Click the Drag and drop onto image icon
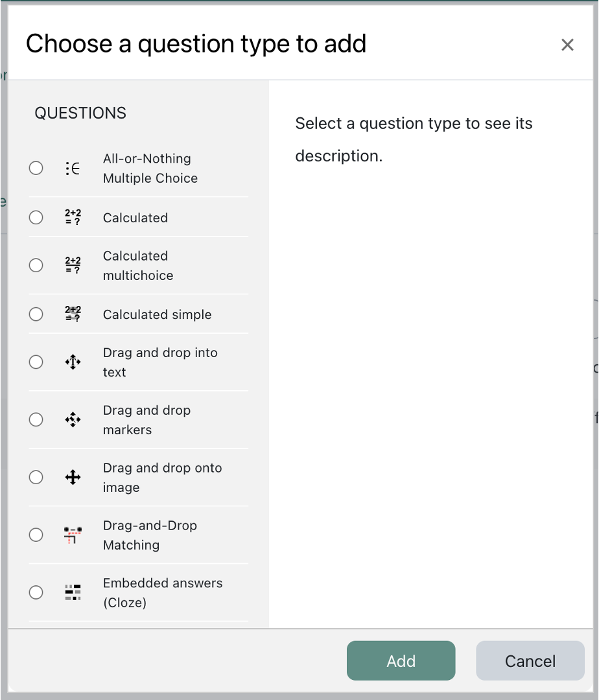Screen dimensions: 599x700 pos(73,477)
